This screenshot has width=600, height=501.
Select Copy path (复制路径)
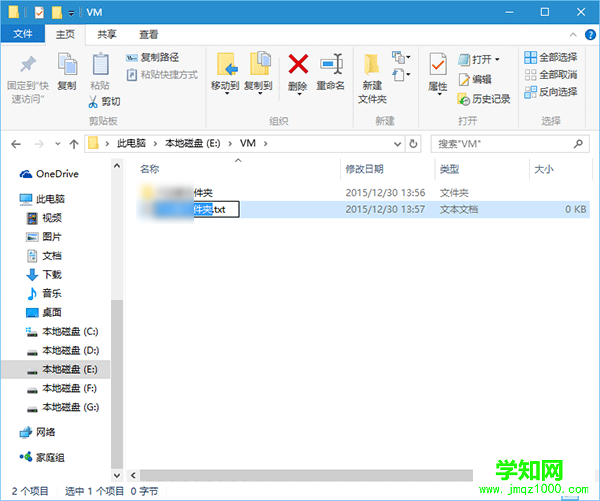pos(152,57)
